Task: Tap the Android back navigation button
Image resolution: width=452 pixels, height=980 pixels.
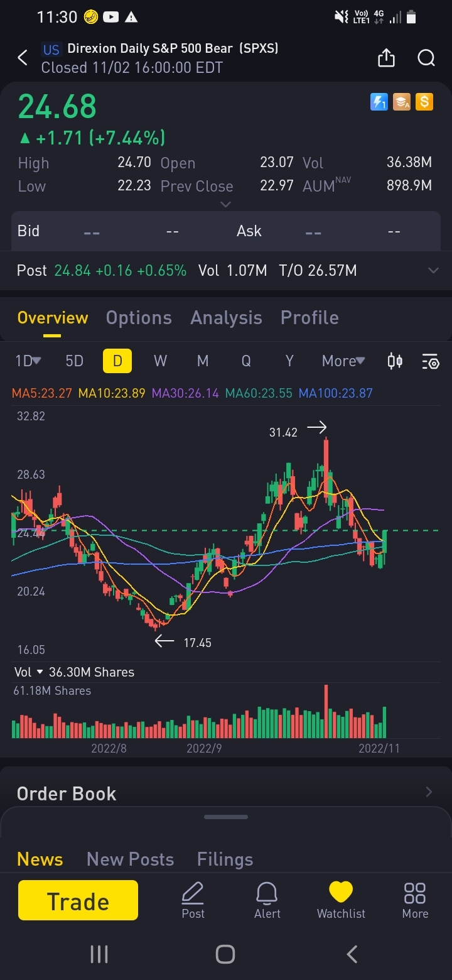Action: point(352,954)
